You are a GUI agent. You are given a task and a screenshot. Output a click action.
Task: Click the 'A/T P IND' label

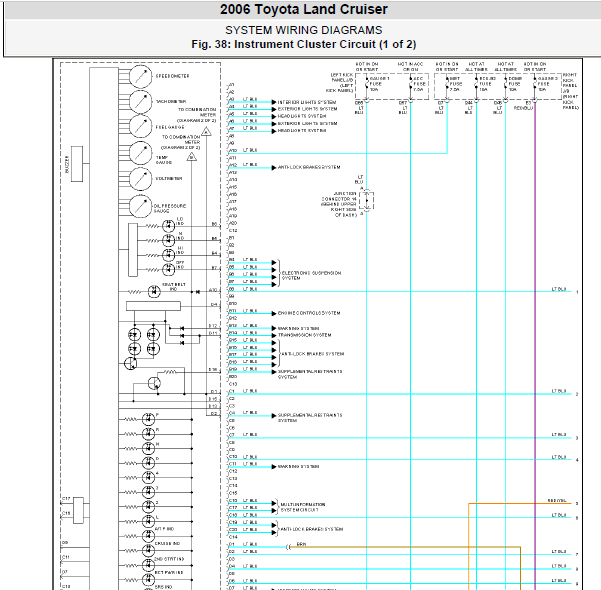[164, 529]
